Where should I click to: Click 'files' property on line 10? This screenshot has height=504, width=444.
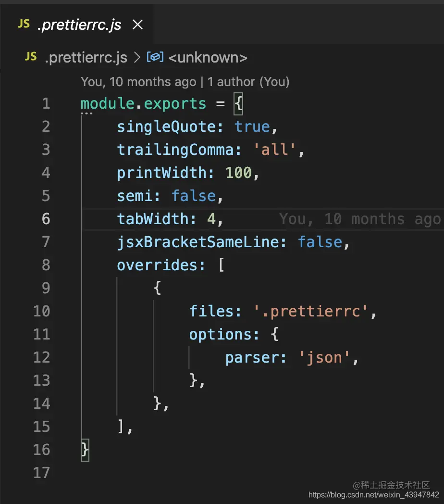coord(211,312)
